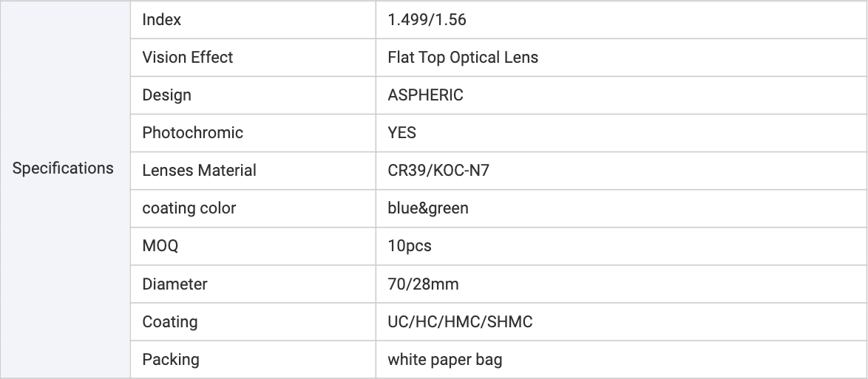Click the YES photochromic value

click(x=402, y=133)
